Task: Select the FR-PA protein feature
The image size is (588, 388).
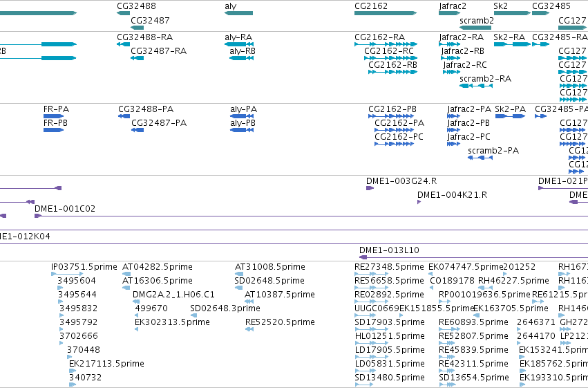Action: tap(54, 116)
